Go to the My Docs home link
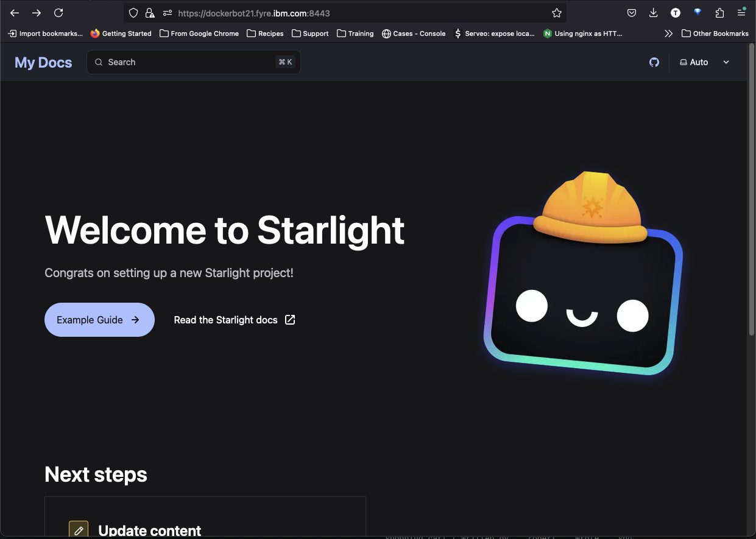Viewport: 756px width, 539px height. pos(43,62)
